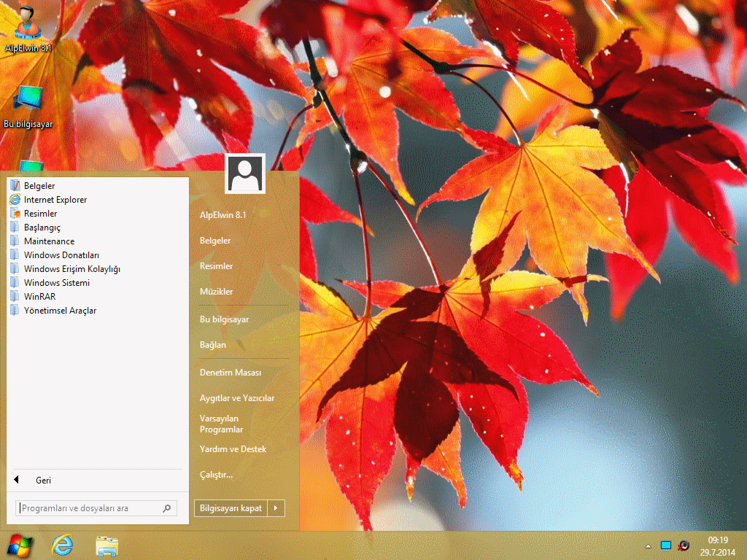
Task: Launch Internet Explorer from the programs list
Action: (x=55, y=200)
